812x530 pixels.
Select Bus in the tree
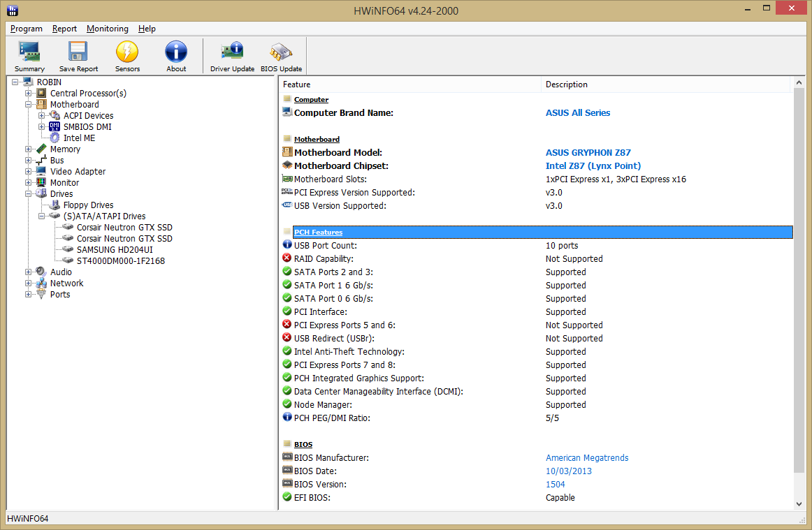click(57, 161)
